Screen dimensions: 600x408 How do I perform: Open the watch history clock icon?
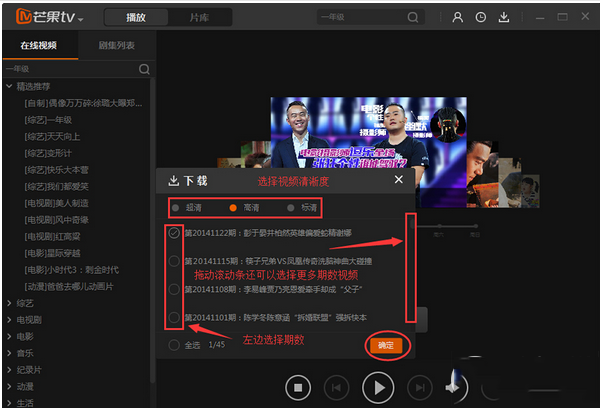[x=481, y=17]
